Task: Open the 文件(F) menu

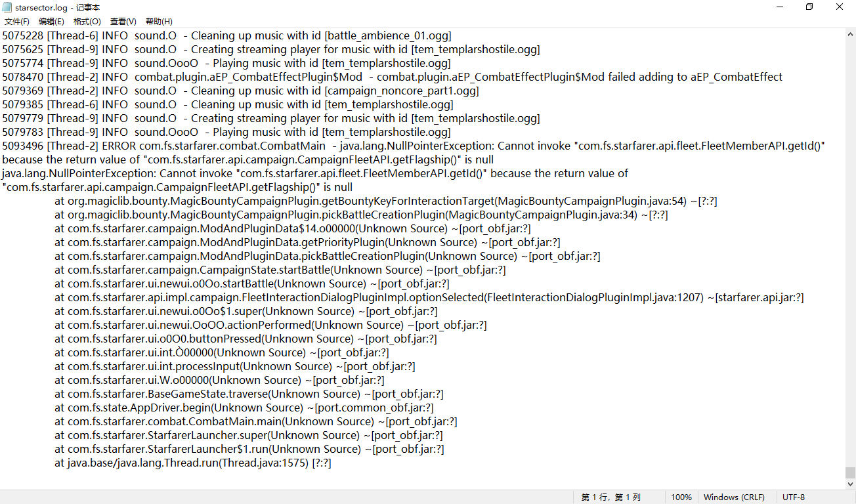Action: click(x=17, y=22)
